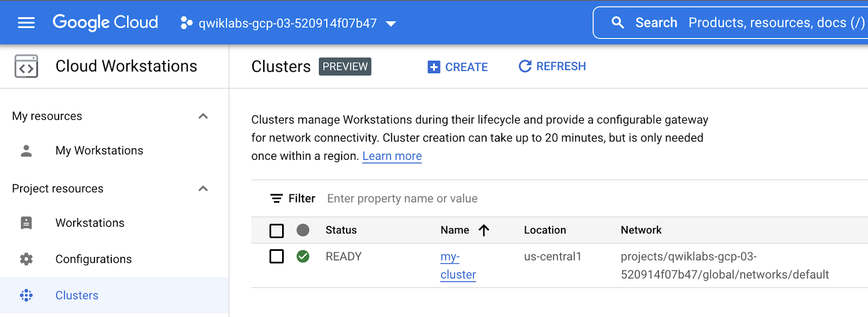868x317 pixels.
Task: Collapse the My resources section
Action: coord(203,116)
